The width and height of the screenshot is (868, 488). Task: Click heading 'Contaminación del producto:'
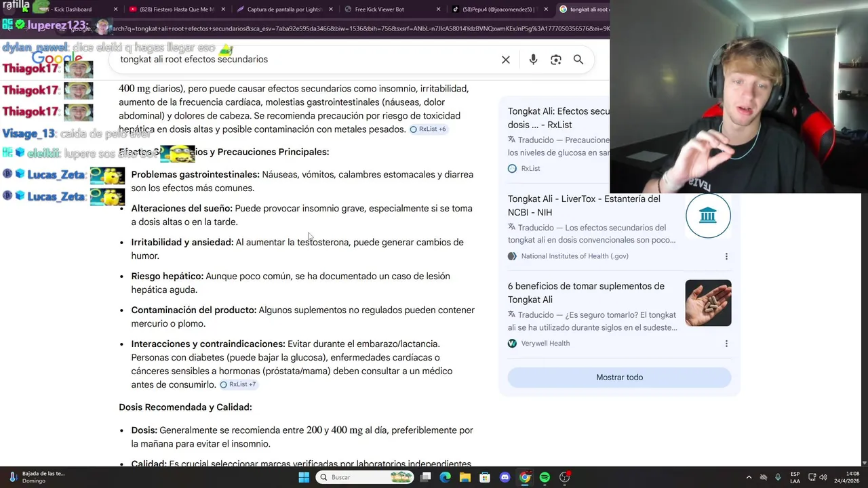click(x=194, y=310)
